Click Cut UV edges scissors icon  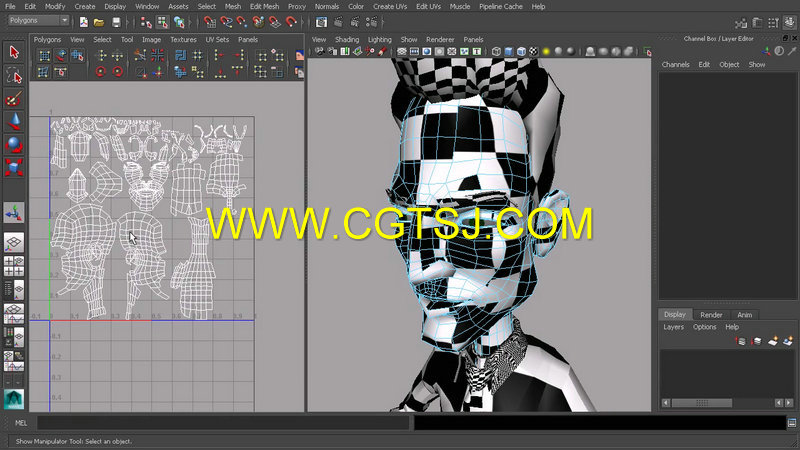click(140, 56)
